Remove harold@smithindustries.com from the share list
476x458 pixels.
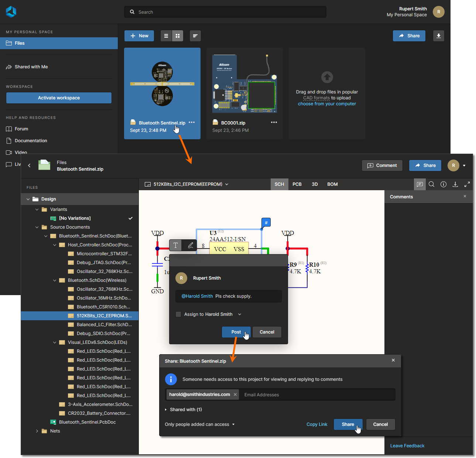pyautogui.click(x=235, y=394)
